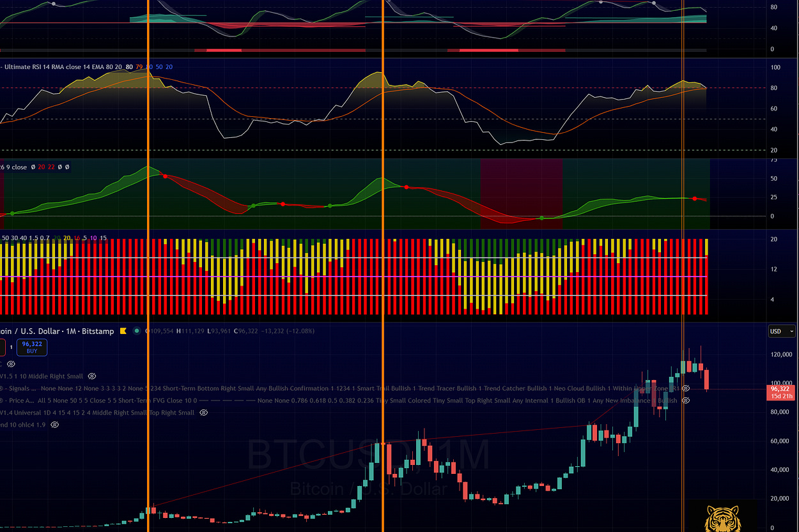The height and width of the screenshot is (532, 799).
Task: Click the 'end 10 ohlc4 1.9' legend text
Action: 24,425
